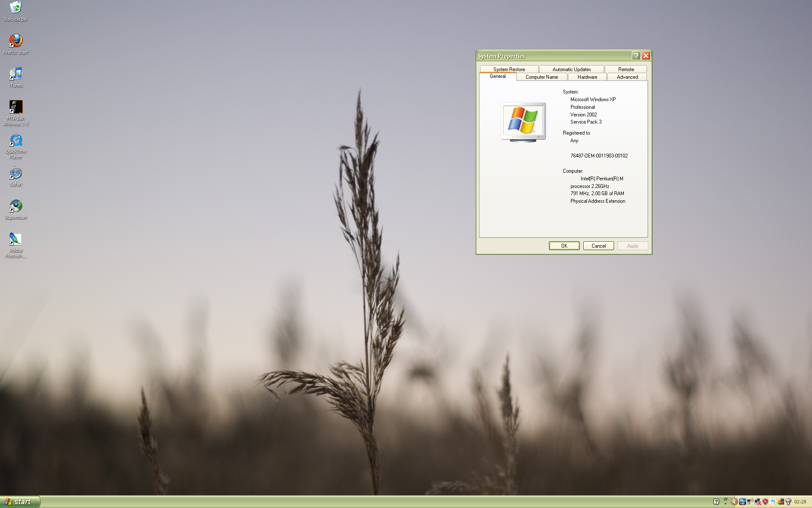Click the red security shield tray icon

[x=765, y=502]
